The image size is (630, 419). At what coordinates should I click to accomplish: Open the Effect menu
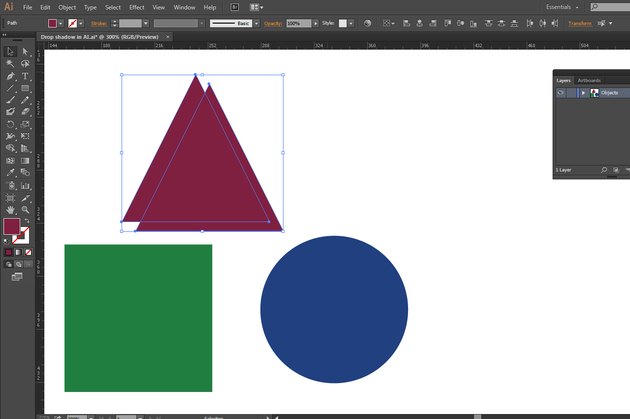[x=137, y=7]
